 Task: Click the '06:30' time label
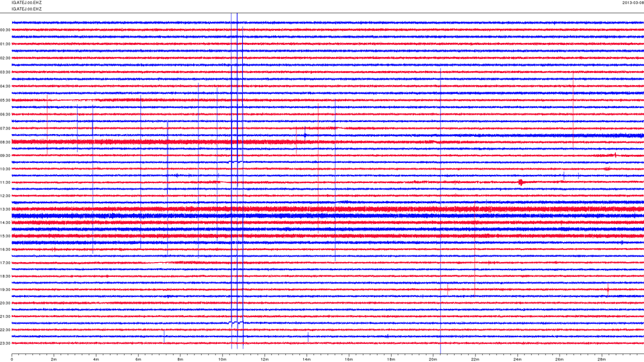(x=5, y=115)
